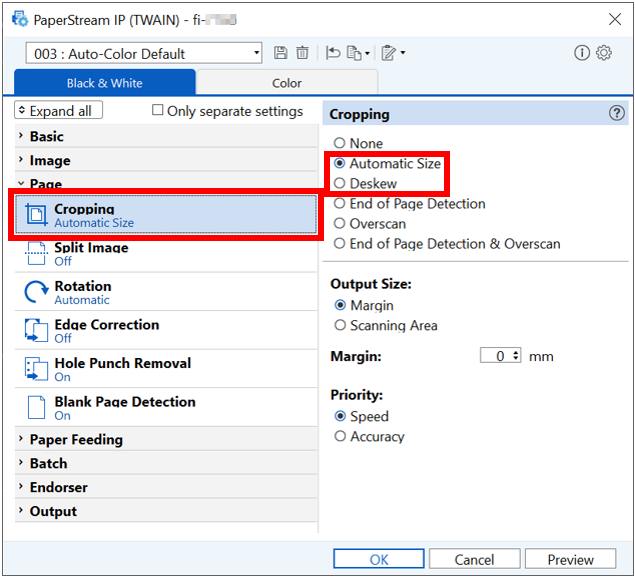Click the Expand all button
This screenshot has width=635, height=577.
[58, 110]
